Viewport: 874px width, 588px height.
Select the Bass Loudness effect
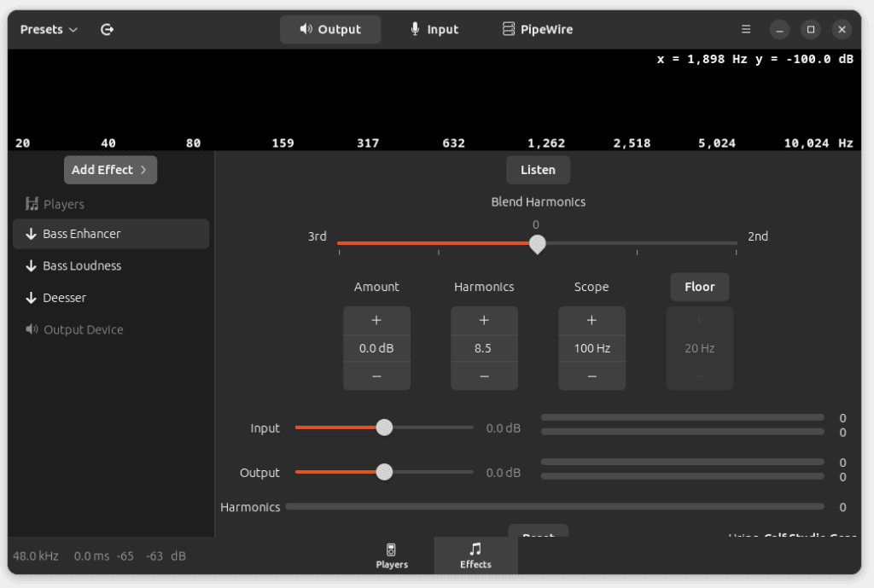pos(111,266)
